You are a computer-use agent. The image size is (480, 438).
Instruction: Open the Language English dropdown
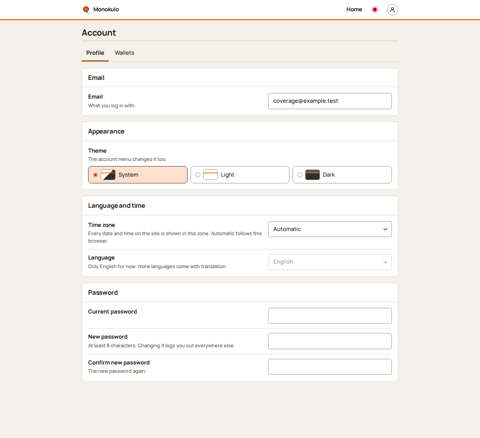[x=330, y=262]
